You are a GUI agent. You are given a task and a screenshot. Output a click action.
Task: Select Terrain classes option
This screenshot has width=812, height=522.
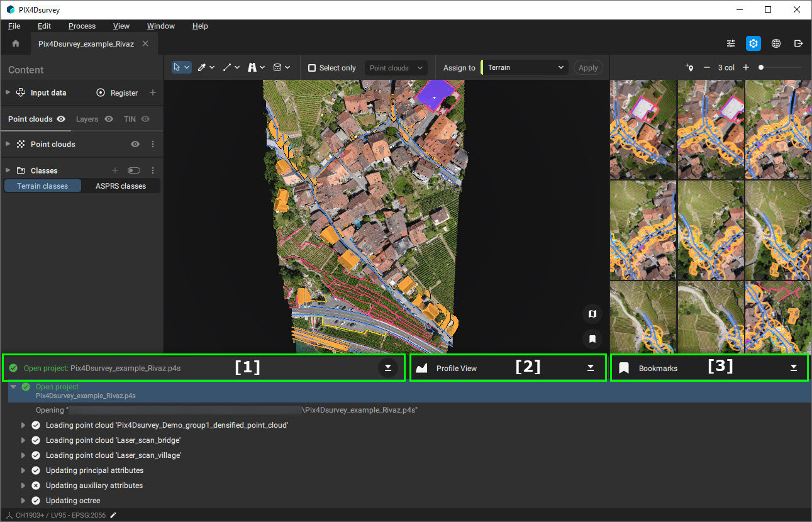(x=43, y=186)
